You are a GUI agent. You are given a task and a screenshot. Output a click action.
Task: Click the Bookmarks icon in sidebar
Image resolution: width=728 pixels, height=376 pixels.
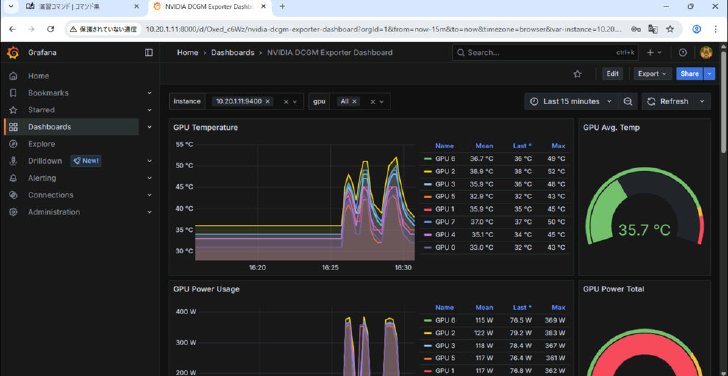coord(13,93)
